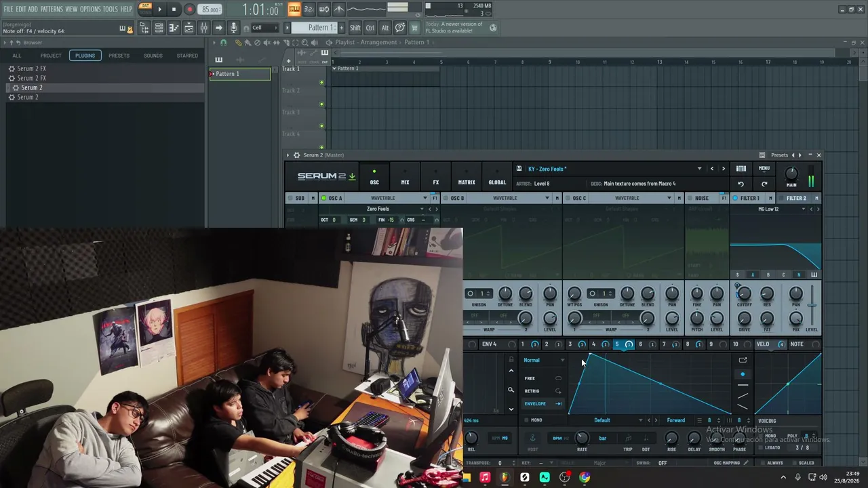Adjust the filter CUTOFF knob
This screenshot has width=868, height=488.
tap(744, 293)
